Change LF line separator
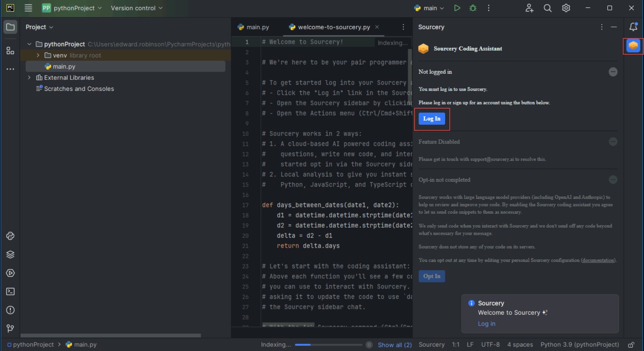644x351 pixels. [470, 345]
